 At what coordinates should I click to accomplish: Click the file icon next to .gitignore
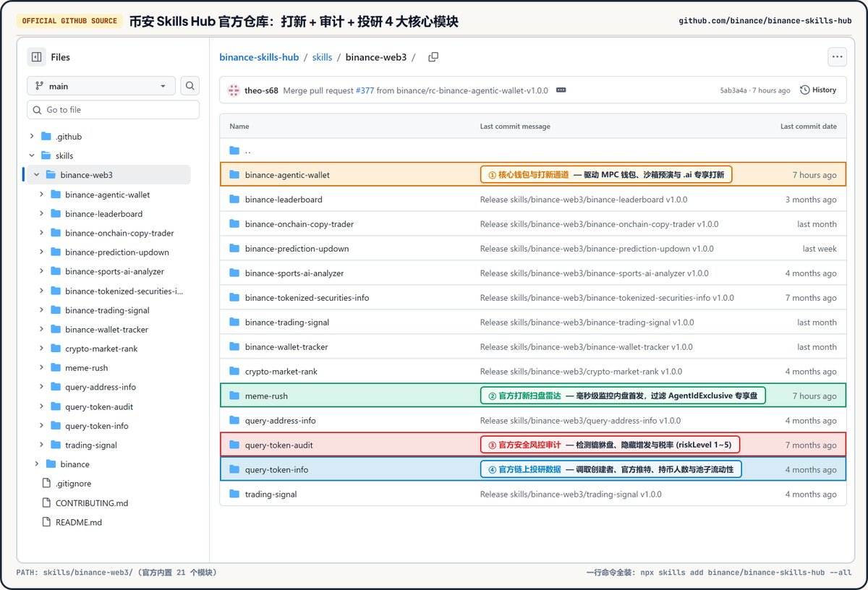[46, 484]
